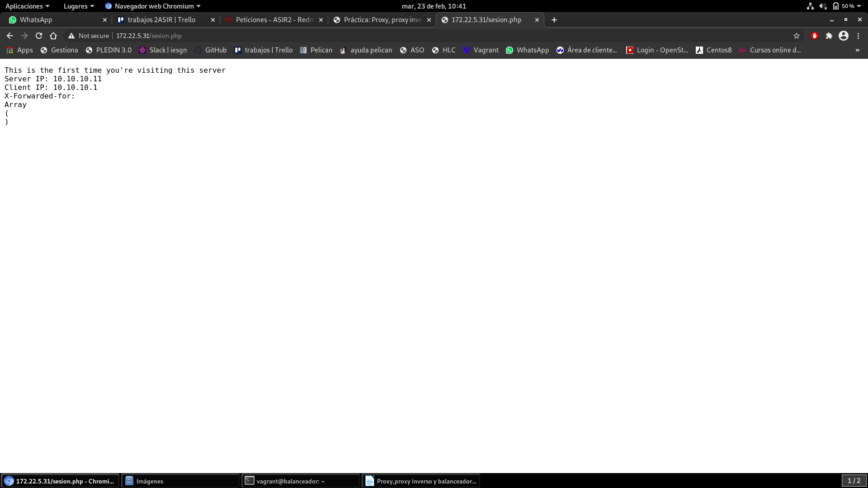Expand hidden bookmarks overflow chevron

tap(857, 50)
